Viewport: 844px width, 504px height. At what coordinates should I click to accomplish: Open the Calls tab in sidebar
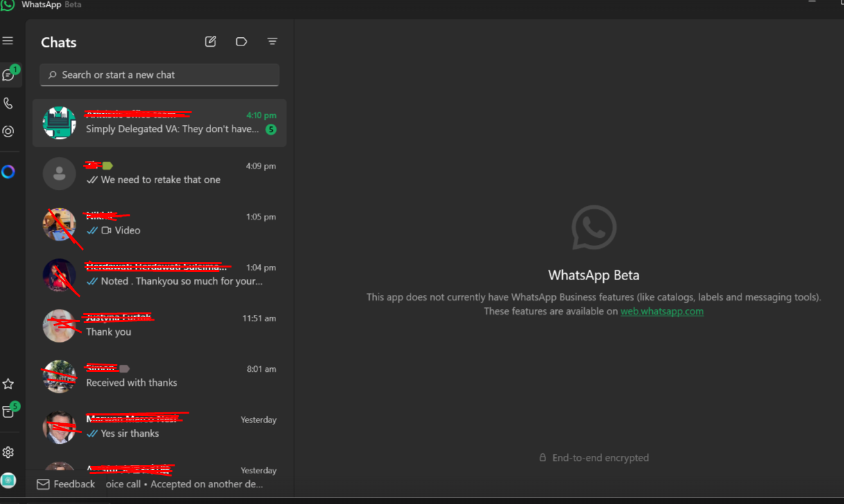click(x=8, y=103)
